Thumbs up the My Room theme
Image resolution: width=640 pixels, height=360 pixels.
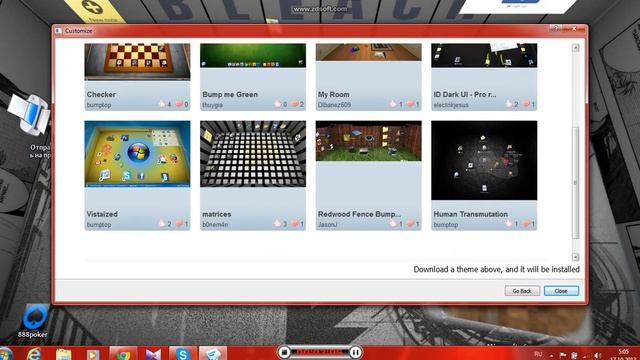393,104
